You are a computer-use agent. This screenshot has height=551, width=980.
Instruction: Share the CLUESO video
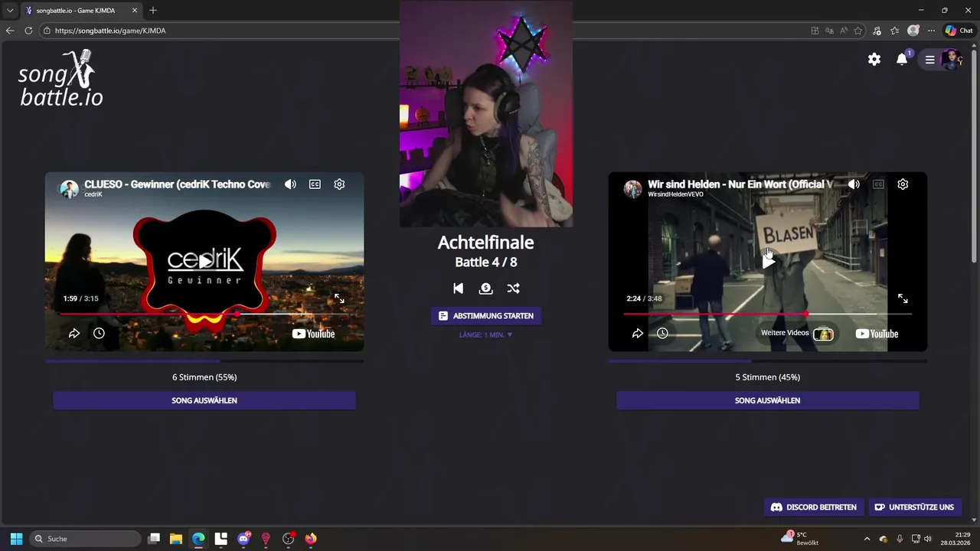pyautogui.click(x=74, y=334)
